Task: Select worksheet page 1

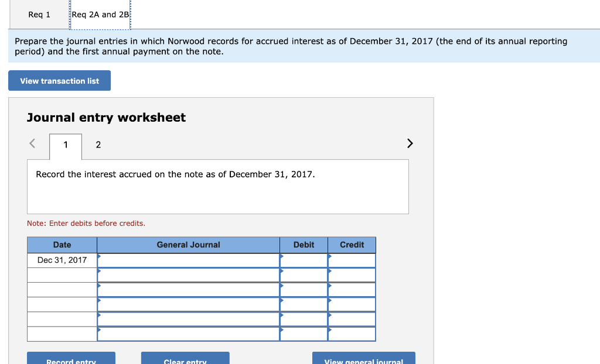Action: tap(65, 144)
